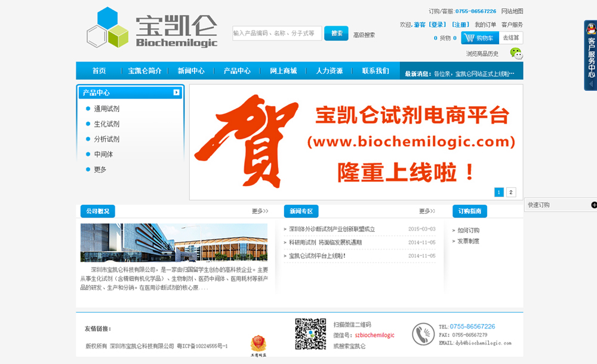Expand the quick order (快速订购) plus icon

coord(593,205)
